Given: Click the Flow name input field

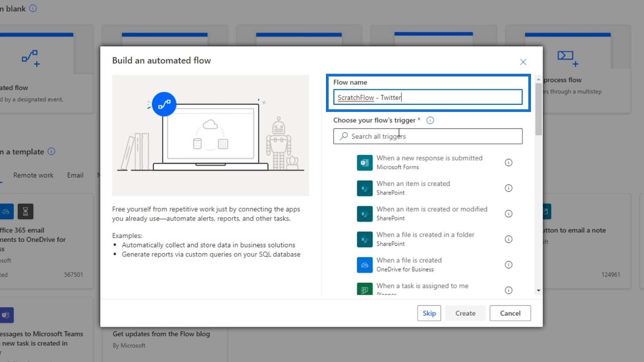Looking at the screenshot, I should tap(428, 97).
